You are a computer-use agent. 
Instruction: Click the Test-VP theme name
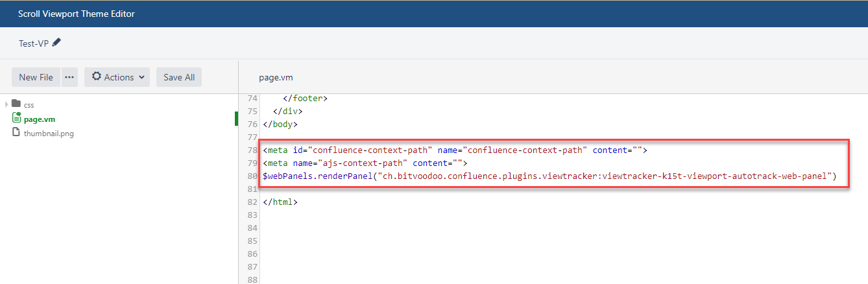tap(34, 43)
